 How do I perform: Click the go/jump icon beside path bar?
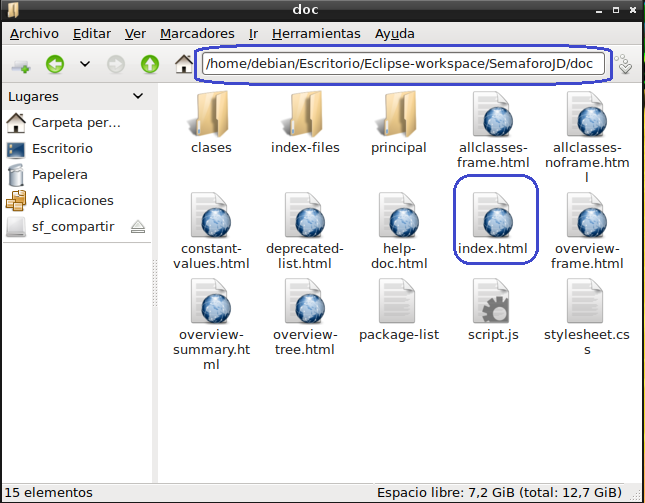pyautogui.click(x=624, y=64)
